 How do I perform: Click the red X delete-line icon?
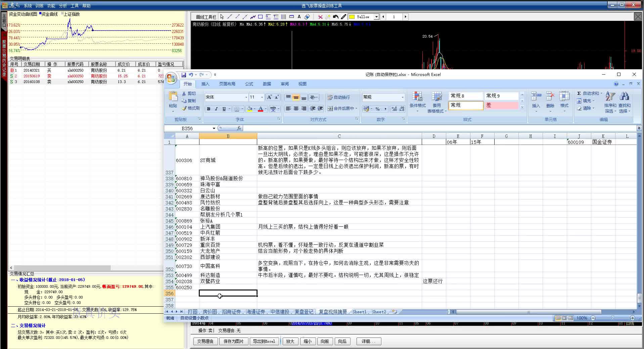coord(320,17)
